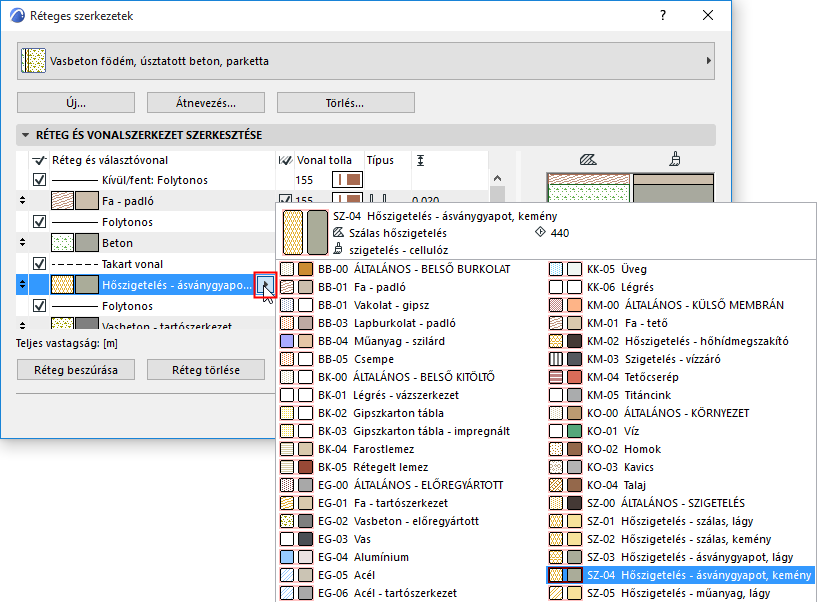
Task: Click the cut fill hatch icon above preview
Action: point(588,159)
